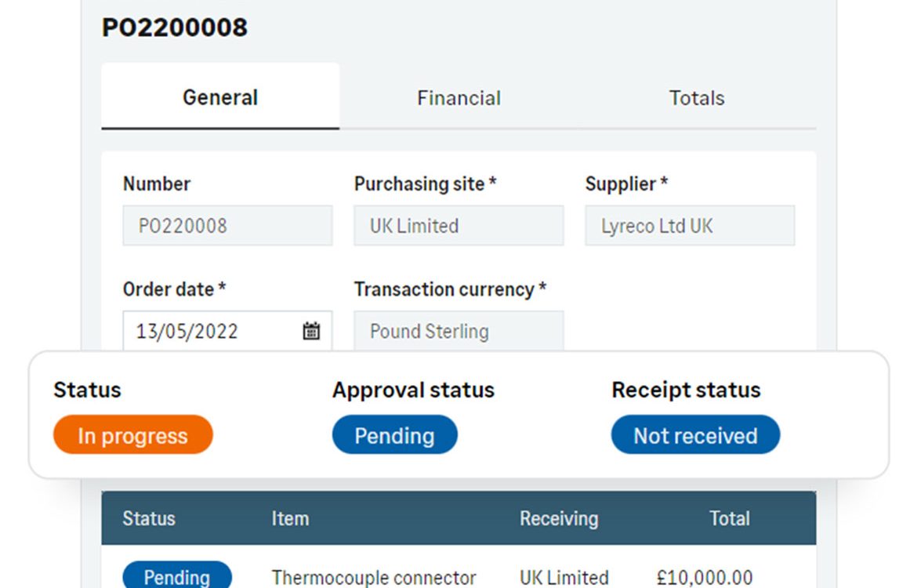This screenshot has height=588, width=910.
Task: Select the Thermocouple connector item row
Action: click(459, 575)
